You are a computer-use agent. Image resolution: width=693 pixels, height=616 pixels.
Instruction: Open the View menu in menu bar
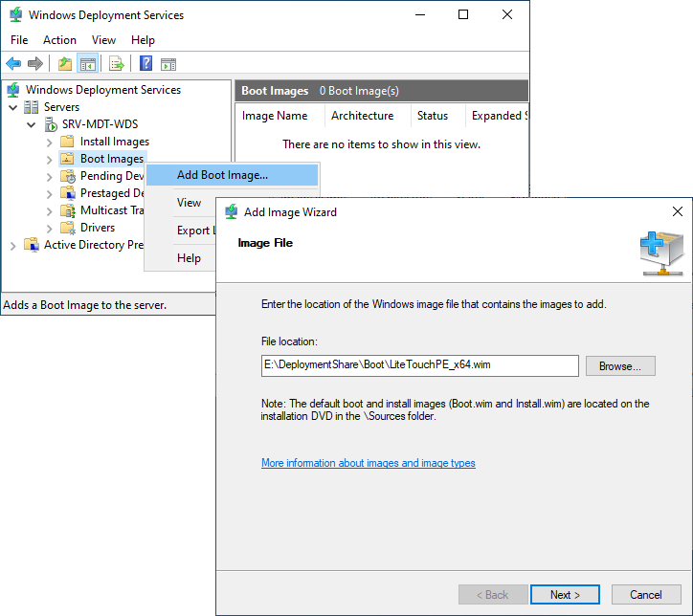point(104,40)
